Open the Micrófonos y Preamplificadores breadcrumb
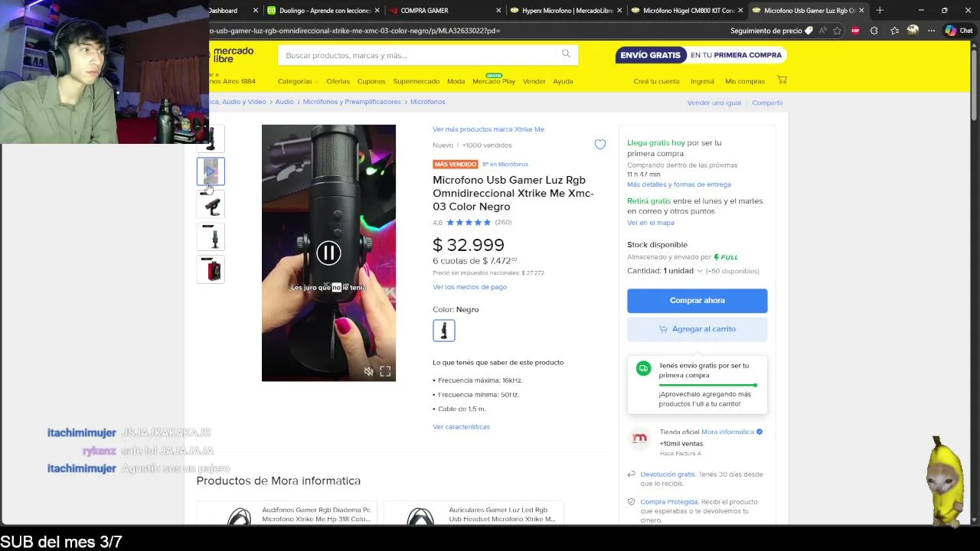 click(x=351, y=102)
